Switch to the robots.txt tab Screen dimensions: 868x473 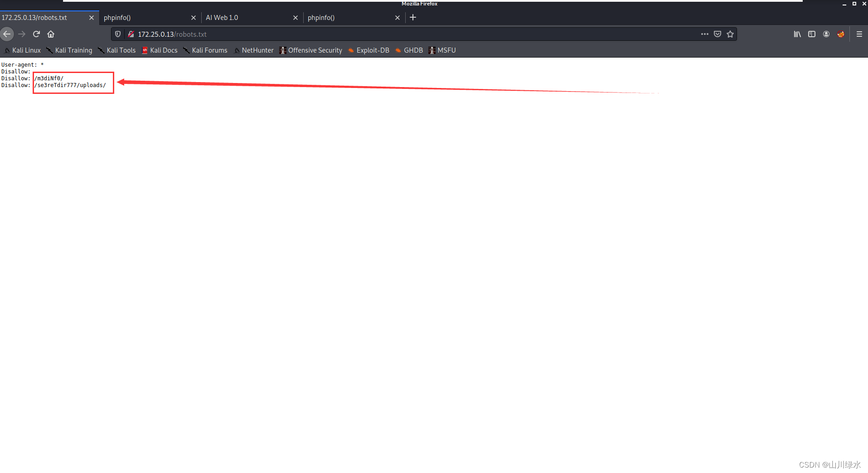(x=49, y=18)
